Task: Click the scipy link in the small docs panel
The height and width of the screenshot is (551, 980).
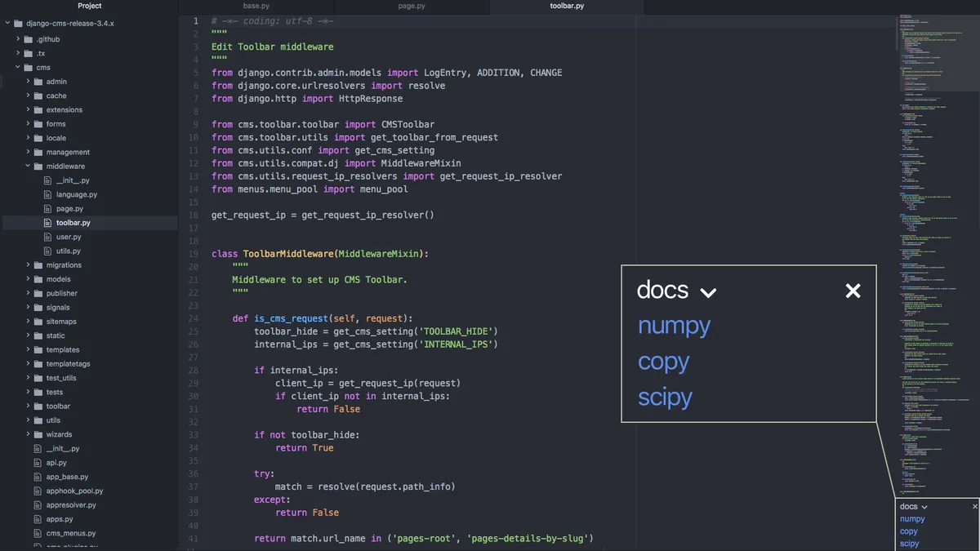Action: click(x=910, y=544)
